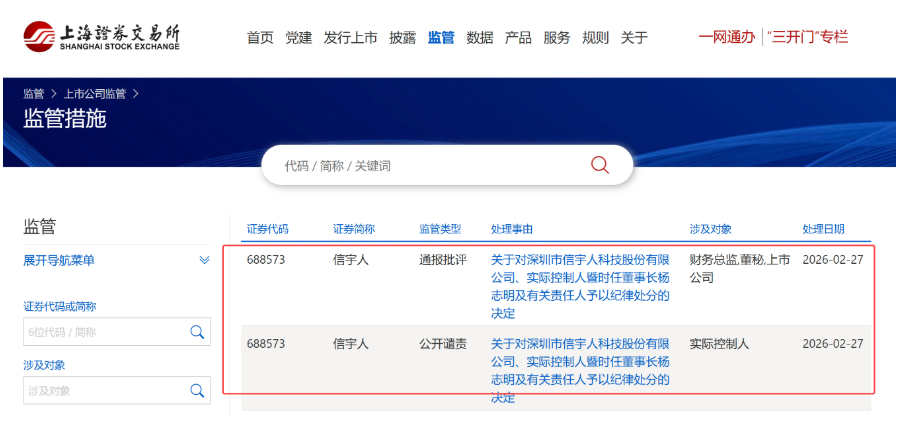Screen dimensions: 901x432
Task: Expand the 展开导航菜单 chevron arrow
Action: 204,260
